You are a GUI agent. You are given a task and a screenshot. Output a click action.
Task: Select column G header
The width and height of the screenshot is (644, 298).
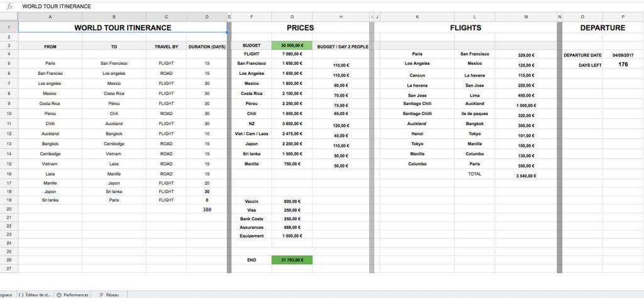pos(292,17)
